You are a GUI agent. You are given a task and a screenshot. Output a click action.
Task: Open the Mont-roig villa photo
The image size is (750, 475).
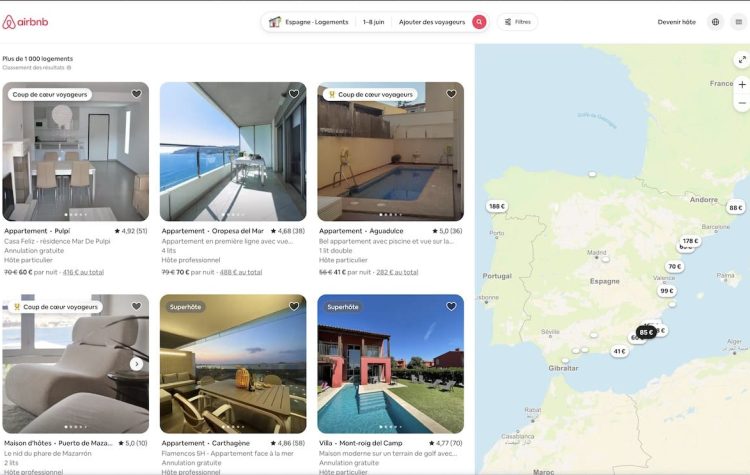click(x=390, y=364)
